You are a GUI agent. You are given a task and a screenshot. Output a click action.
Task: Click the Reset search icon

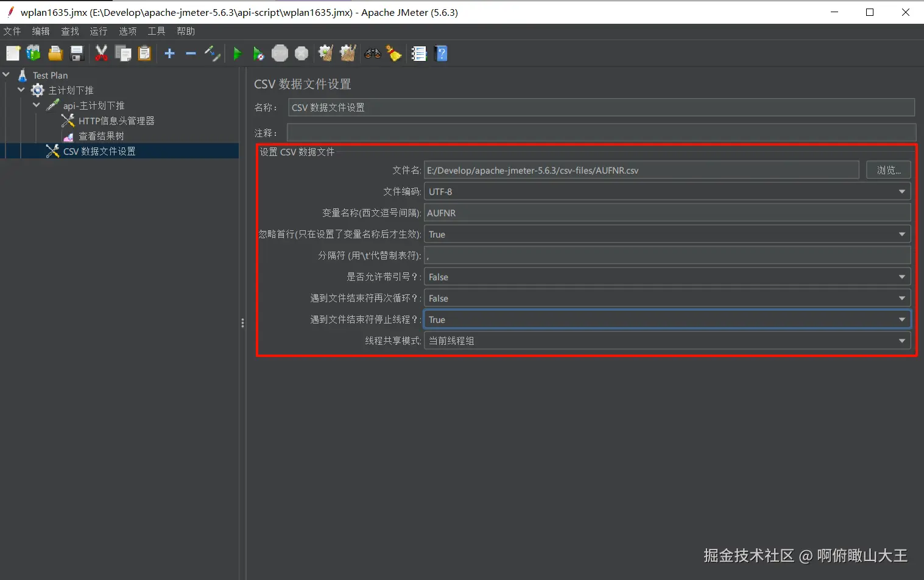click(394, 54)
